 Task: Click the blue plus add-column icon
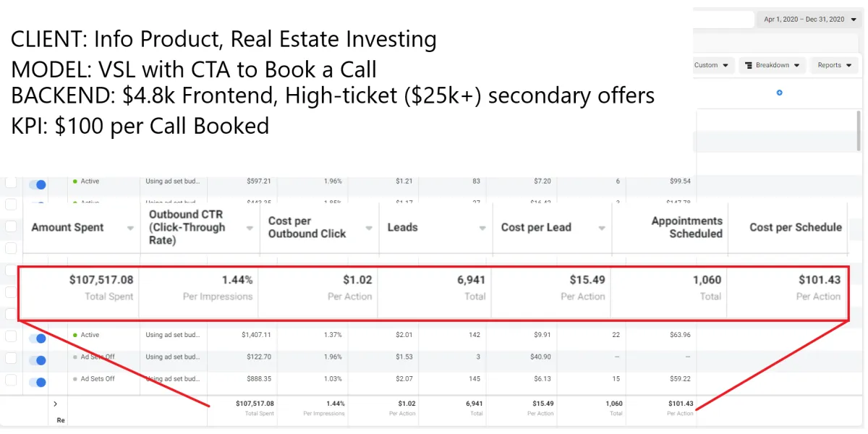pyautogui.click(x=779, y=93)
